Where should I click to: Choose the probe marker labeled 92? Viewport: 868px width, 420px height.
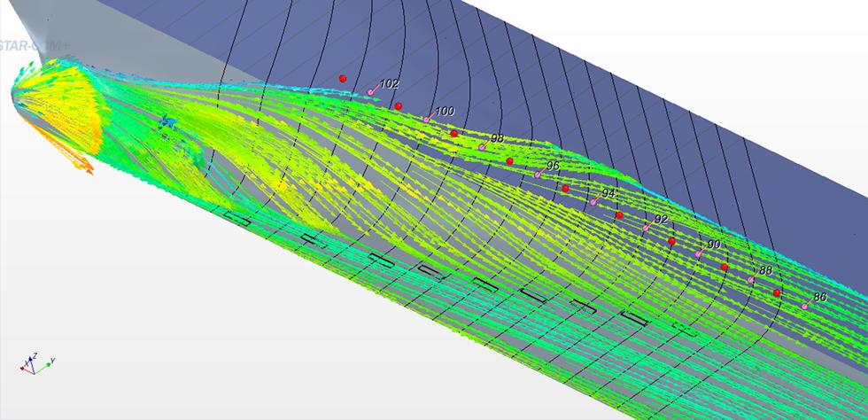[646, 229]
